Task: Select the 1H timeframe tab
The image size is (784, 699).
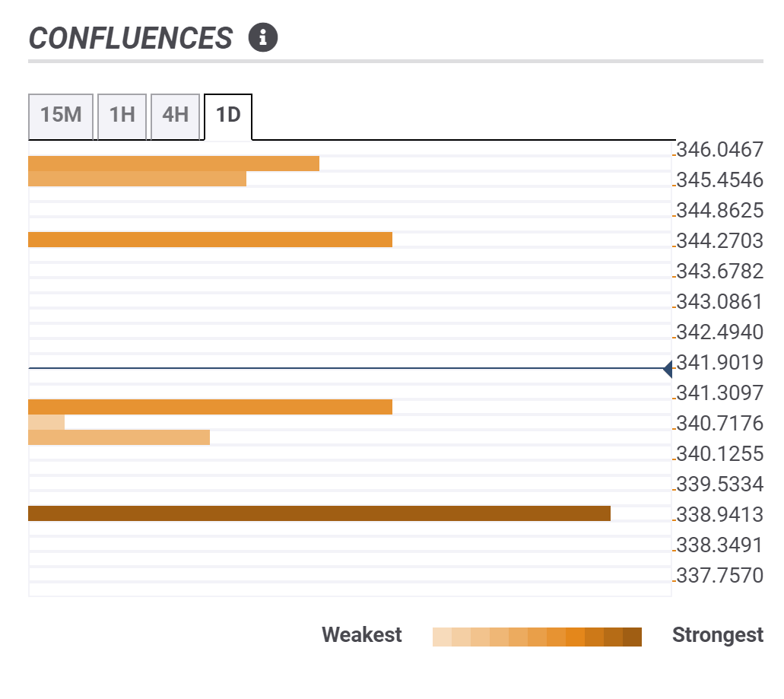Action: point(122,116)
